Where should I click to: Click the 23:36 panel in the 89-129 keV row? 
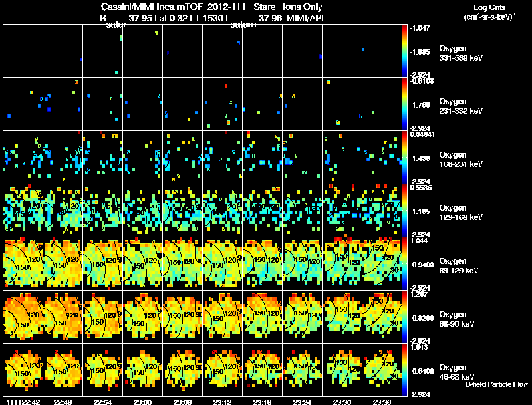coord(382,263)
